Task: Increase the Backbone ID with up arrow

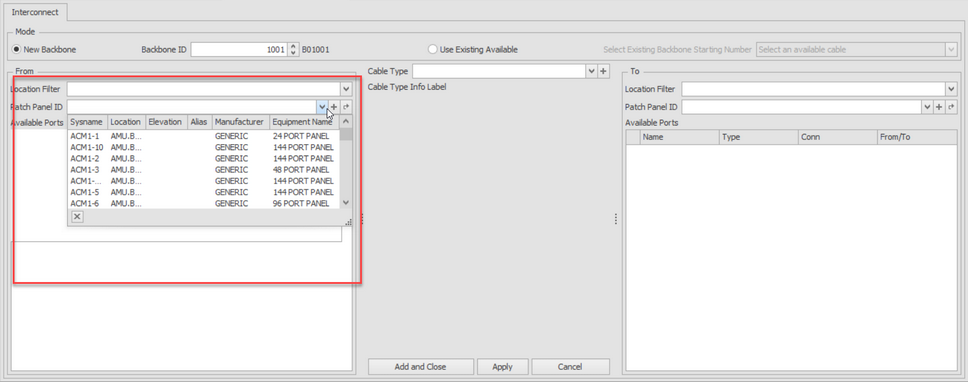Action: [293, 46]
